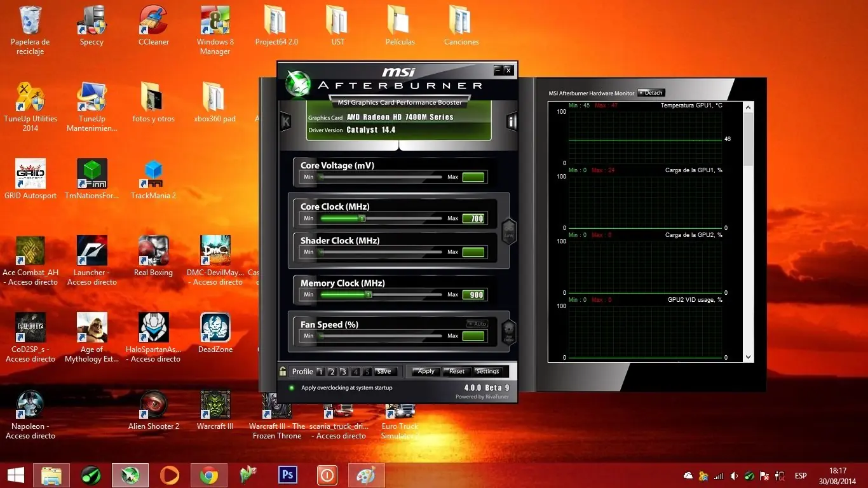The height and width of the screenshot is (488, 868).
Task: Click the Temperatura GPU1 graph
Action: (645, 137)
